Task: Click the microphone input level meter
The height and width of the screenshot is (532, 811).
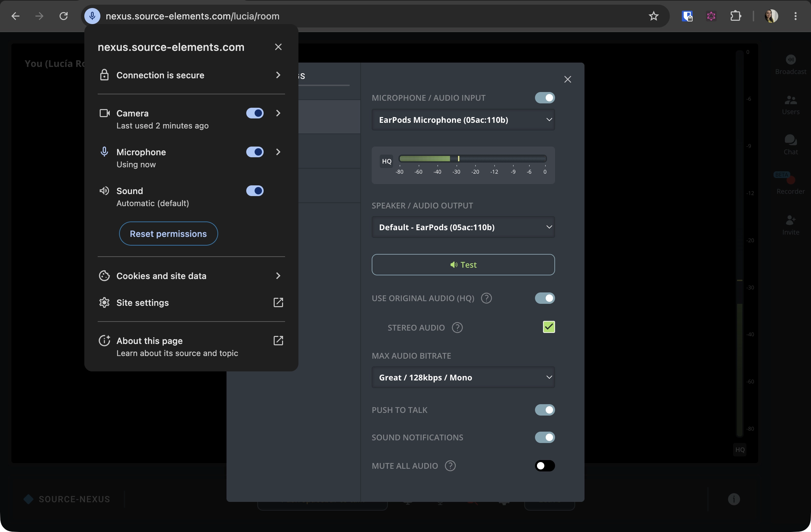Action: pyautogui.click(x=472, y=159)
